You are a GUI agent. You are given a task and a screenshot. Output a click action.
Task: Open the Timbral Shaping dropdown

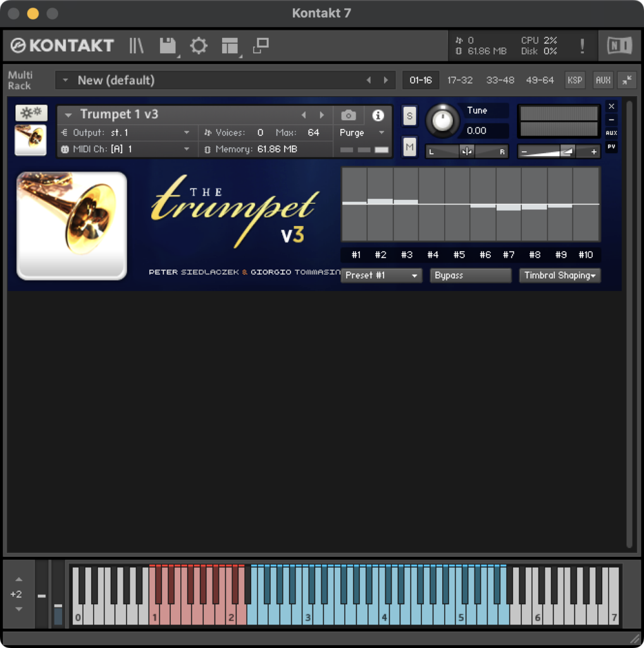pos(560,275)
